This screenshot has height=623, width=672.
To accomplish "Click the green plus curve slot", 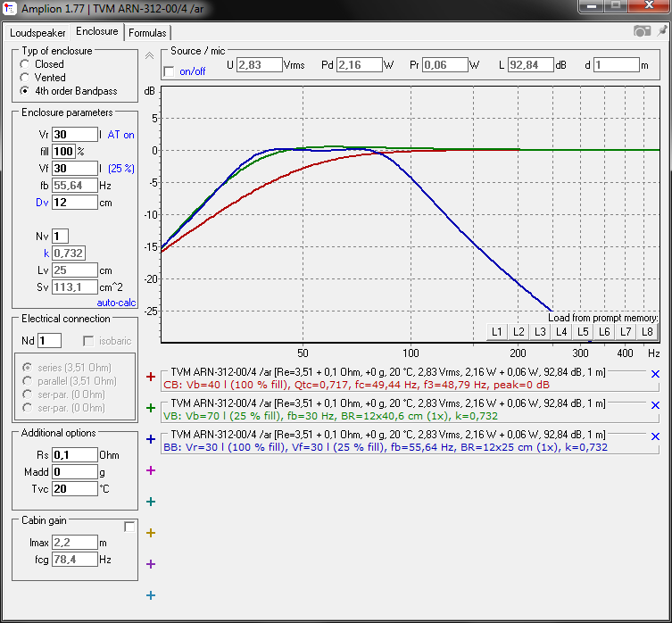I will 151,408.
